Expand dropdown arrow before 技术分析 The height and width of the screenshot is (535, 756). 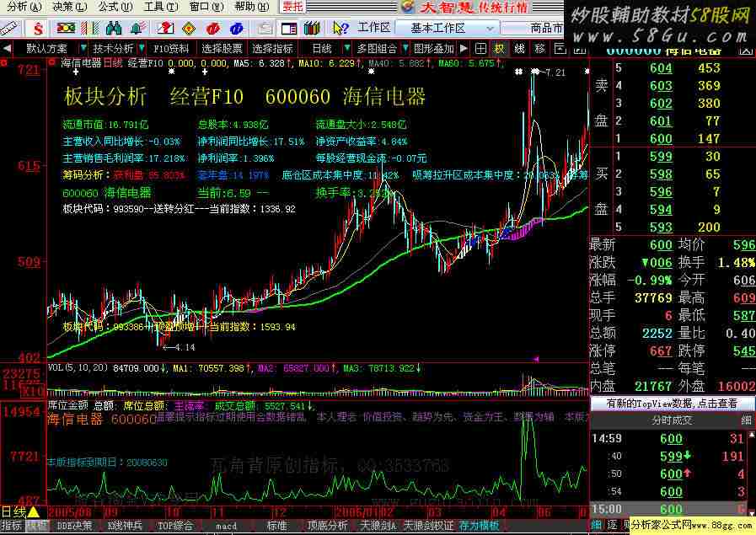[x=83, y=48]
